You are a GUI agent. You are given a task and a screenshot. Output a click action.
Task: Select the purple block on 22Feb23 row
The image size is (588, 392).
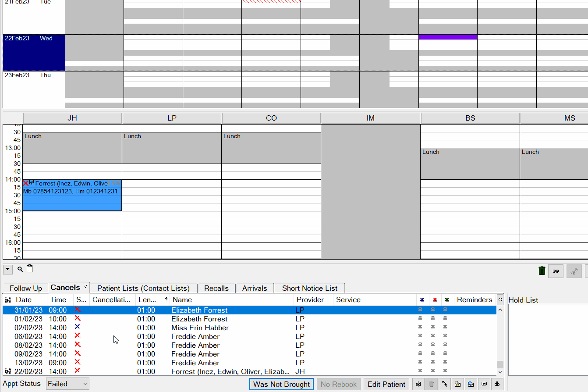448,37
